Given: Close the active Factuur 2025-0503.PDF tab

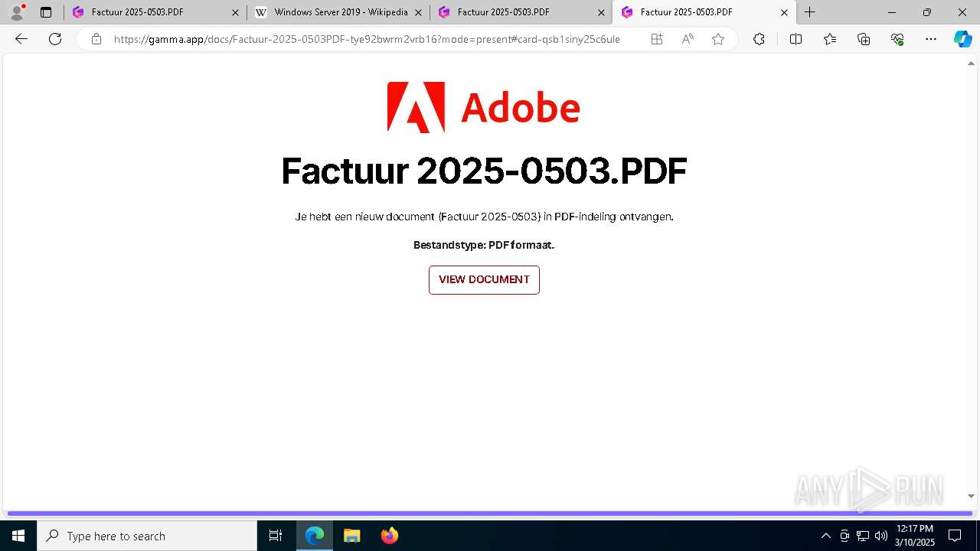Looking at the screenshot, I should coord(784,12).
